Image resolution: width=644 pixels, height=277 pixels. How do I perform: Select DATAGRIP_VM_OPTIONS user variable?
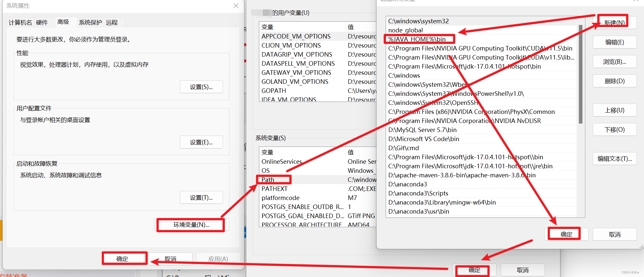coord(318,54)
